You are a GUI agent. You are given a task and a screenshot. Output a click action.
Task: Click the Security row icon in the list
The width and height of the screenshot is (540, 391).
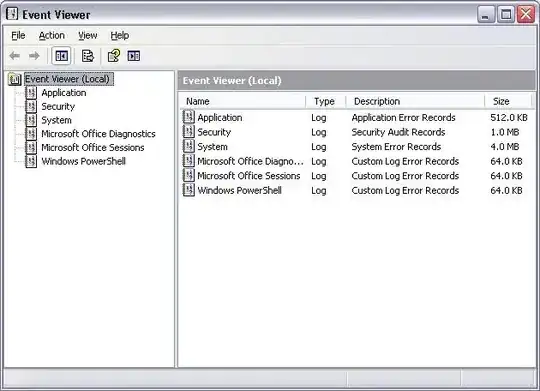point(188,132)
